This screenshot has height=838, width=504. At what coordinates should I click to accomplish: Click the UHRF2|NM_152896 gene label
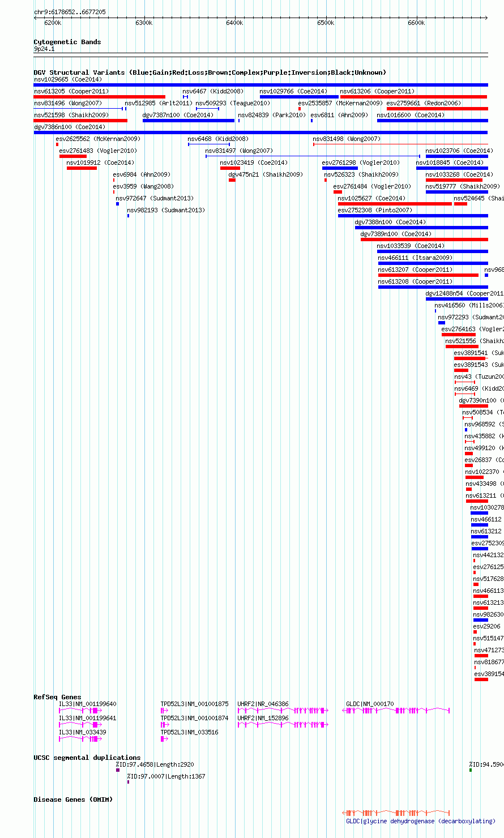(x=263, y=718)
